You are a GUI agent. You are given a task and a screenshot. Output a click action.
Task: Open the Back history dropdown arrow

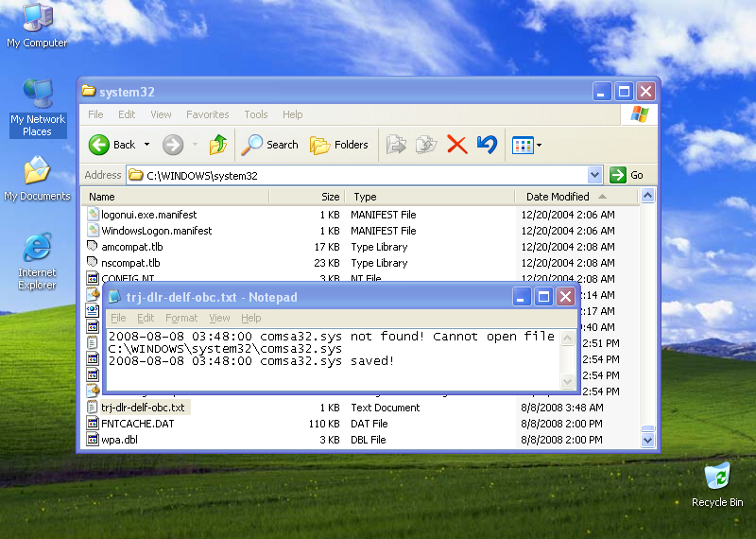147,145
